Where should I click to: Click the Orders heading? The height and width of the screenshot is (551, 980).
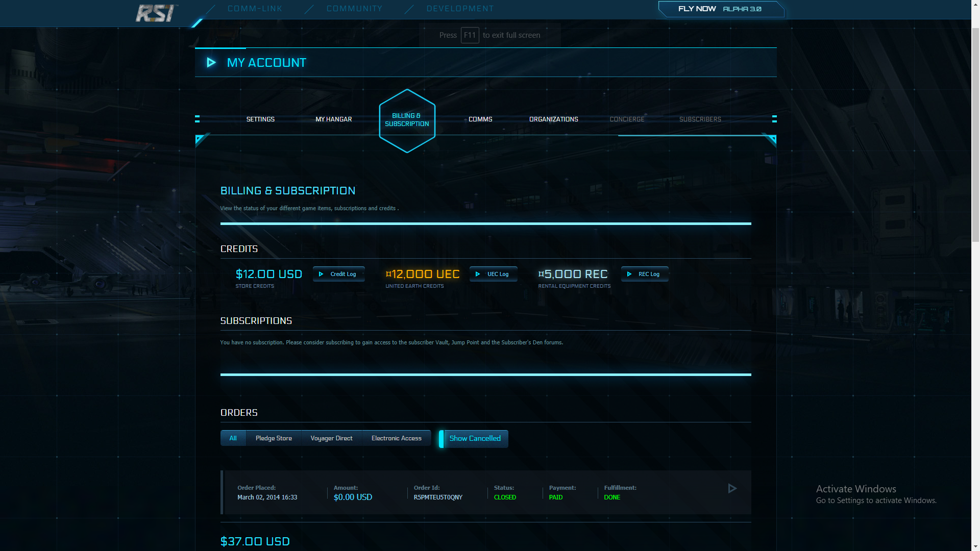(239, 413)
